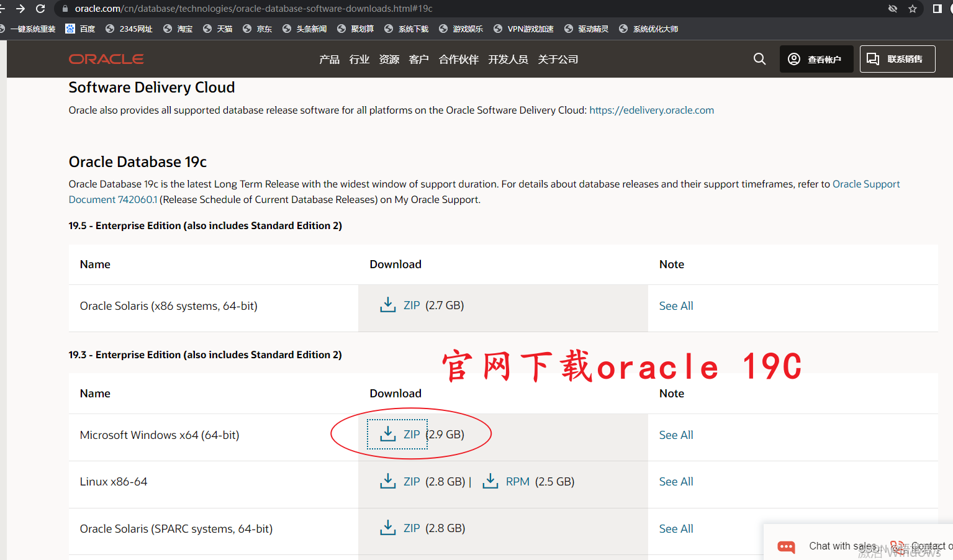Open the 产品 menu
The width and height of the screenshot is (953, 560).
point(329,59)
